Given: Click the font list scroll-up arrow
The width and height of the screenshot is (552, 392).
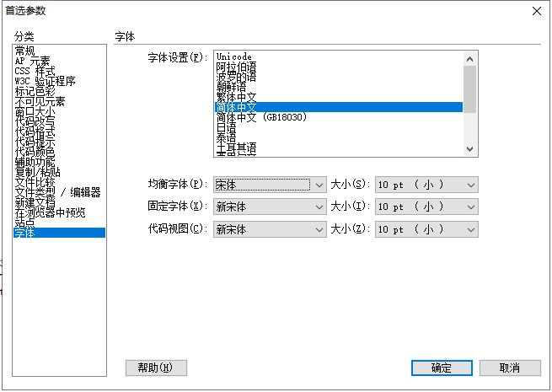Looking at the screenshot, I should [471, 57].
